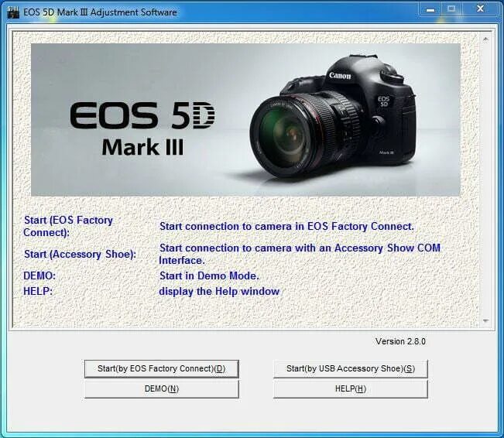Click Start(by USB Accessory Shoe)(S) button
Viewport: 504px width, 438px height.
click(351, 368)
